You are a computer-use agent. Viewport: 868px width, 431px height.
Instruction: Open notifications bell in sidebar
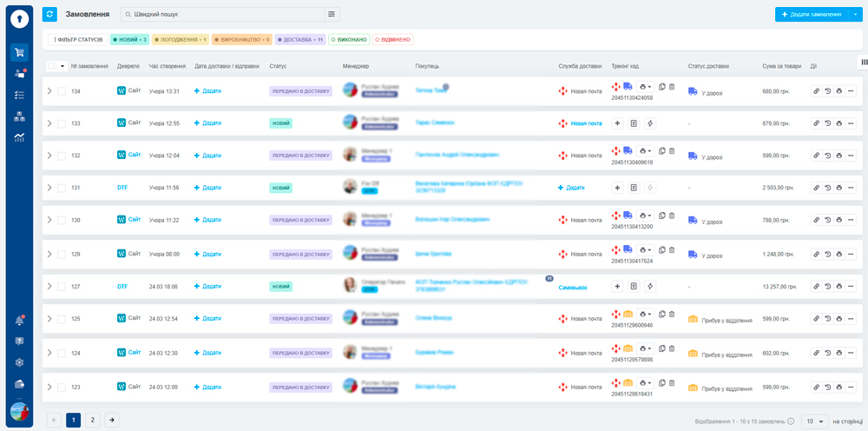pyautogui.click(x=19, y=320)
